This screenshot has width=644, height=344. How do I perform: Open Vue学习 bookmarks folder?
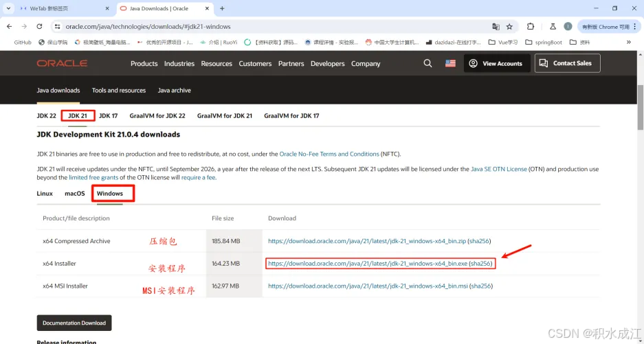tap(503, 43)
